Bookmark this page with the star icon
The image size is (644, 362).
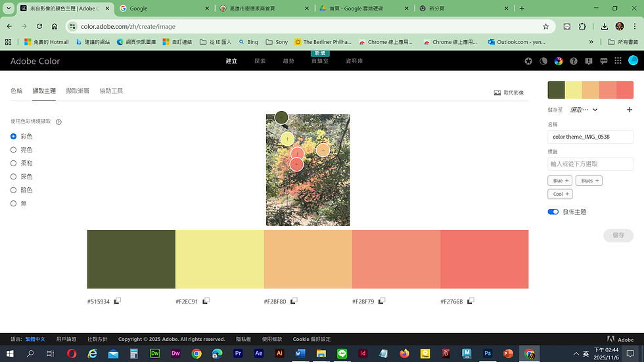[546, 27]
